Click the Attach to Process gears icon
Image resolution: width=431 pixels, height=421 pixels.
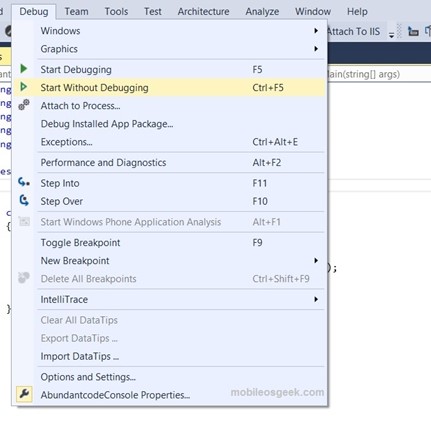(x=24, y=105)
